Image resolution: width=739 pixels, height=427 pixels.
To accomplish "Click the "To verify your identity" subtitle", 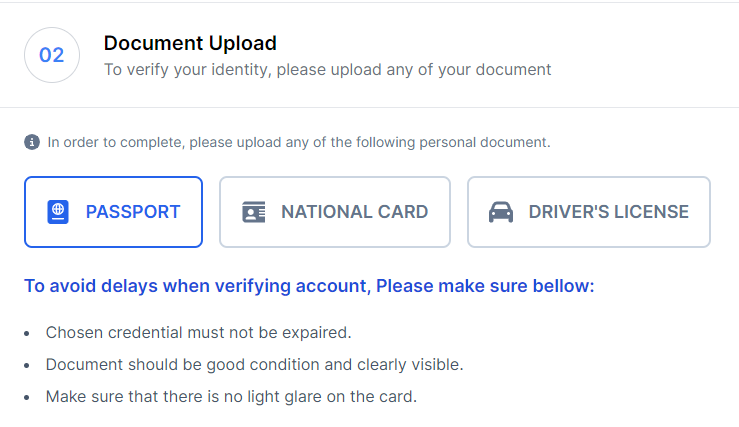I will tap(327, 70).
